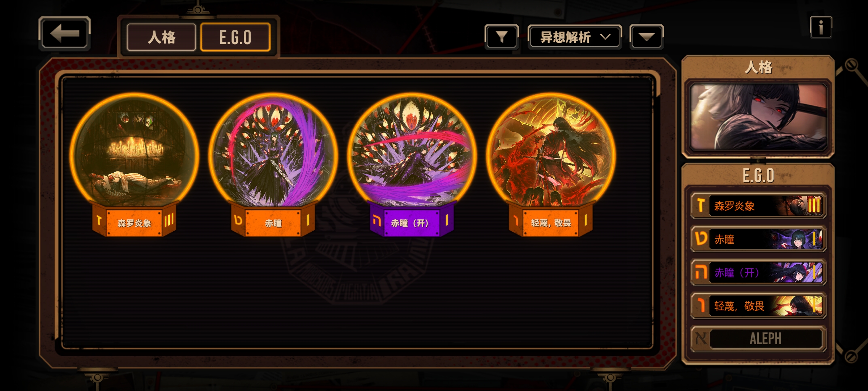Screen dimensions: 868x391
Task: Click the ZAYIN glyph beside 森罗炎象 slot
Action: pyautogui.click(x=701, y=206)
